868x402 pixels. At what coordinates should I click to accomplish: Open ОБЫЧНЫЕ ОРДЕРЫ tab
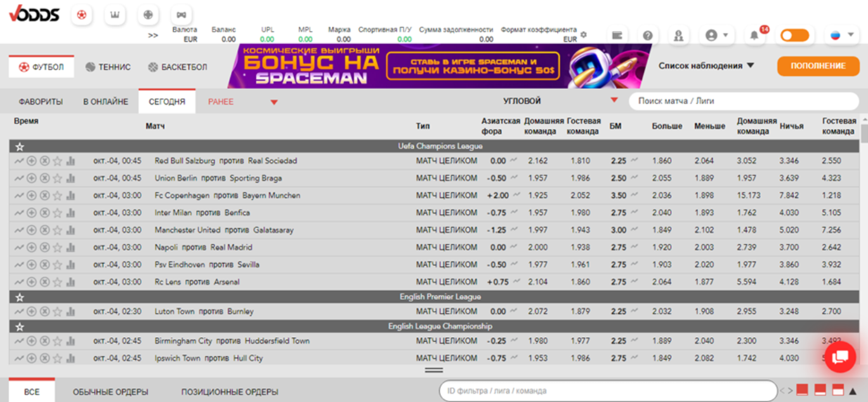coord(110,392)
